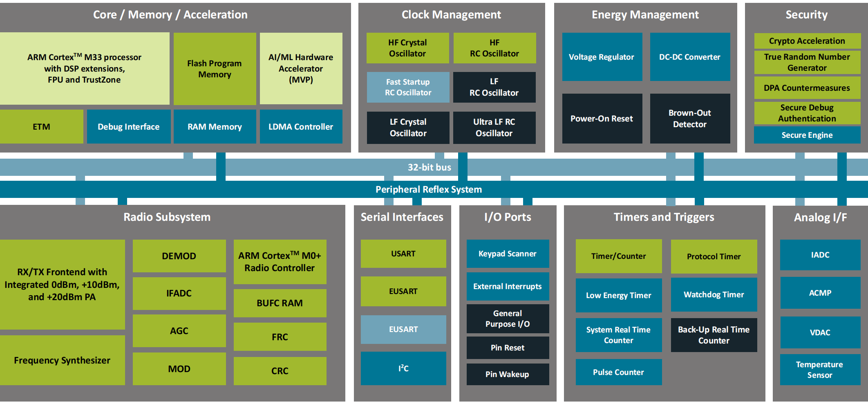This screenshot has width=868, height=404.
Task: Click the General Purpose I/O block
Action: (x=508, y=319)
